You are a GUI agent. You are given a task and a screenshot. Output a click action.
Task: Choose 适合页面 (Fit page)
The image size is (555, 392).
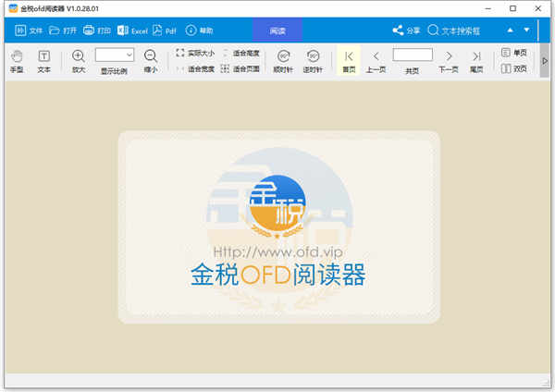[x=240, y=69]
